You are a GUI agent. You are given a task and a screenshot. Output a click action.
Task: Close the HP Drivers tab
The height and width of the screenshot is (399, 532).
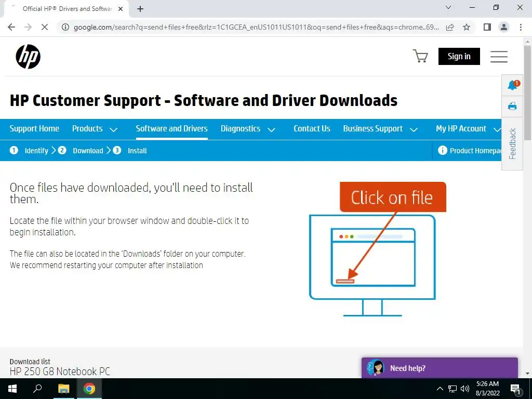(x=121, y=9)
